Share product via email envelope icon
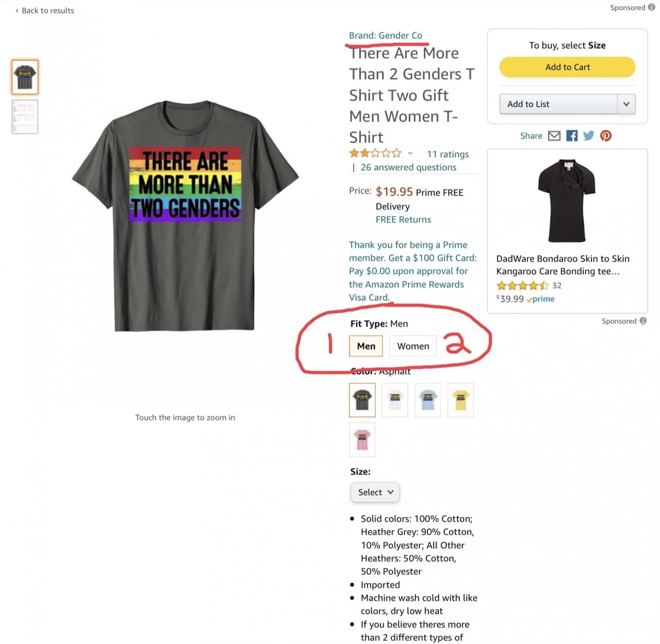 point(554,136)
